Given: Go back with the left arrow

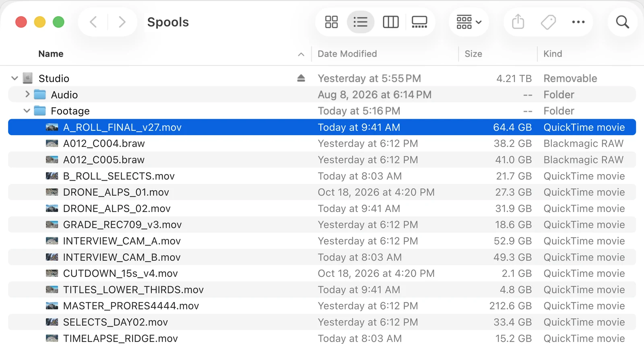Looking at the screenshot, I should pos(93,22).
